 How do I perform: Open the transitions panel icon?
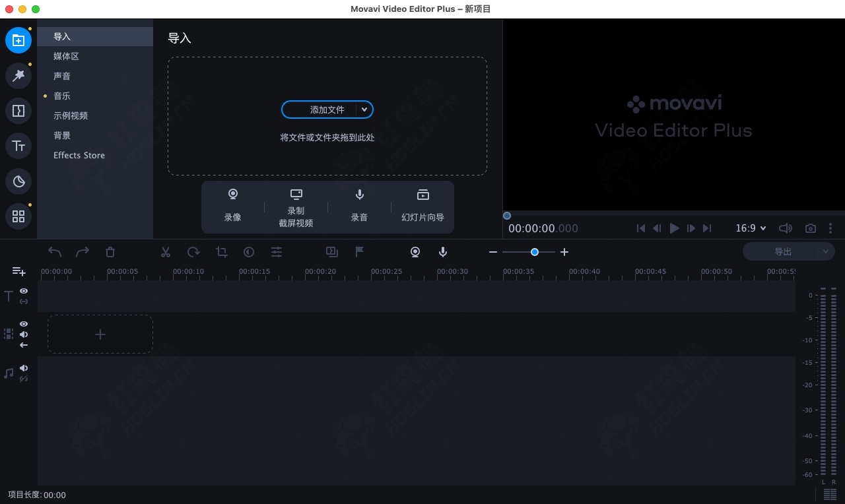click(x=18, y=111)
